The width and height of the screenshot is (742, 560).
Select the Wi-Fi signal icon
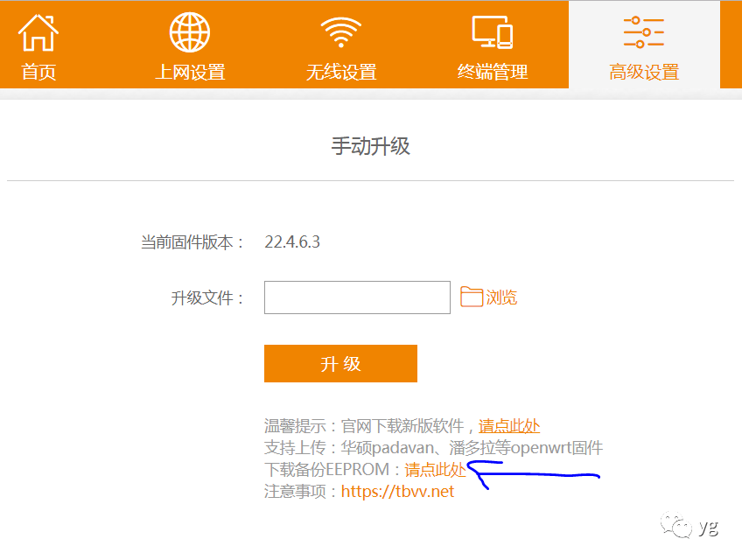click(341, 32)
